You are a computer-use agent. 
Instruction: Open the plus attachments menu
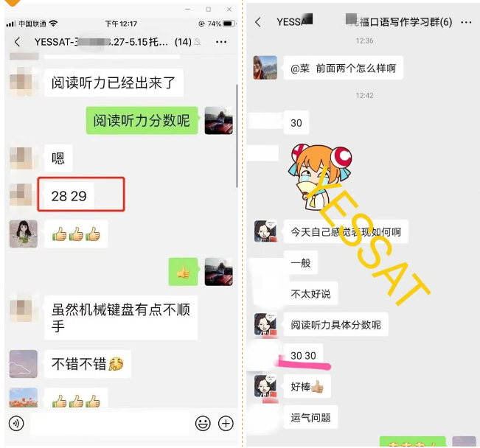click(x=226, y=424)
